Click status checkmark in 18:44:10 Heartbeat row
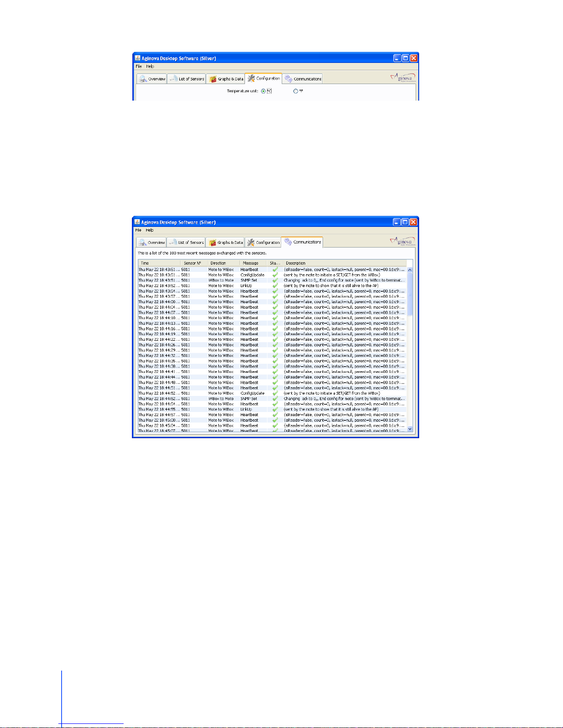This screenshot has height=728, width=563. 275,318
